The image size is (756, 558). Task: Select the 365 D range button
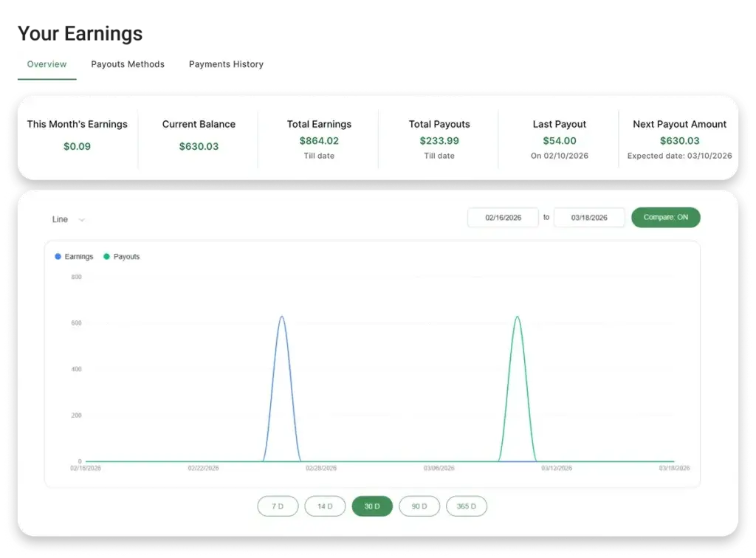[467, 506]
